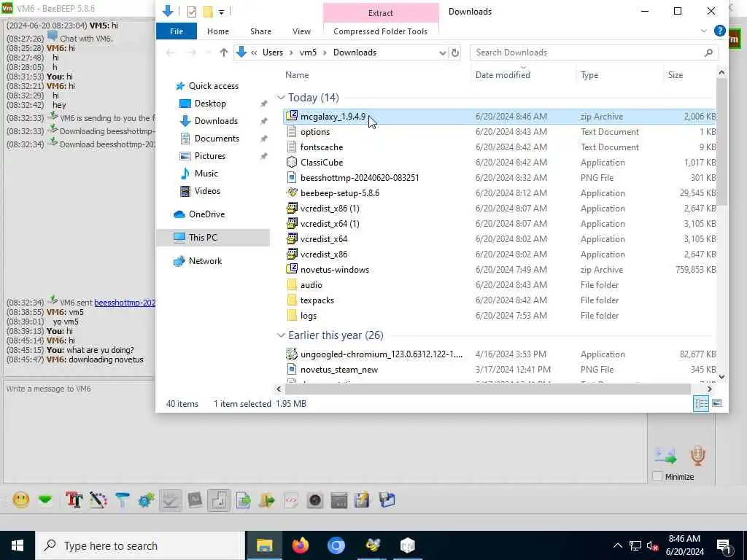This screenshot has height=560, width=747.
Task: Click the icon right of the dark calendar icon
Action: tap(362, 500)
